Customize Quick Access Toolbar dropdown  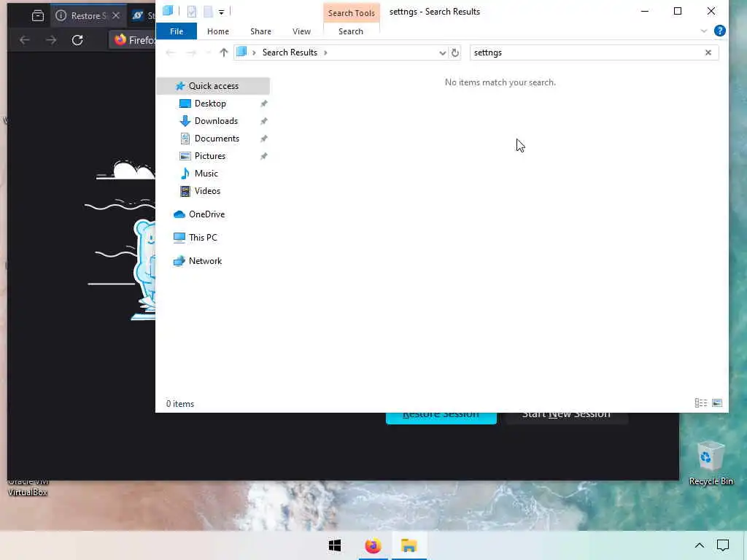pos(221,12)
